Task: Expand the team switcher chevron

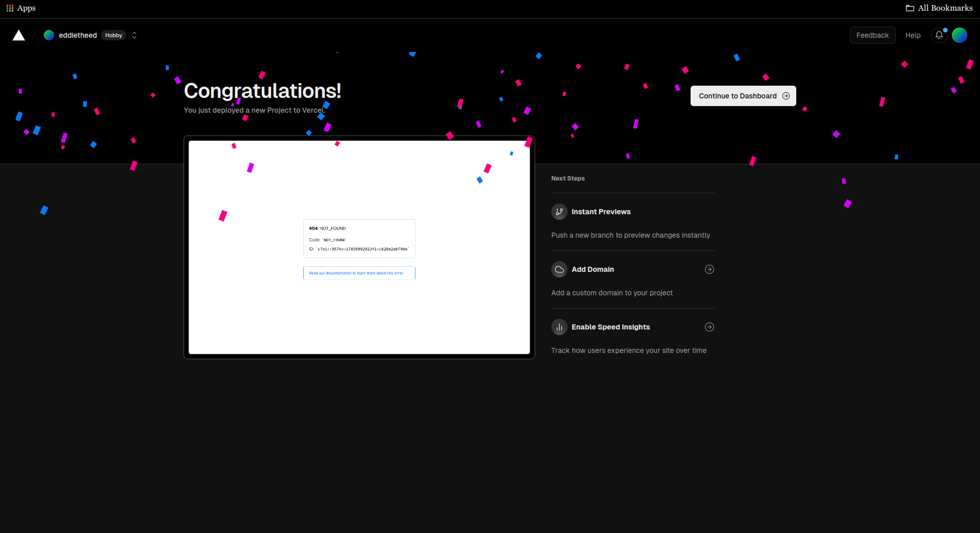Action: click(134, 35)
